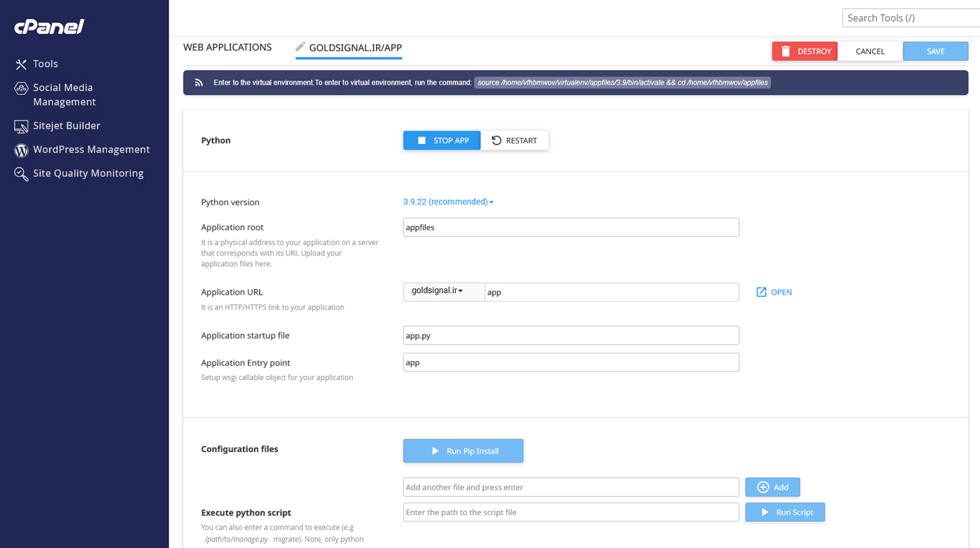The image size is (980, 548).
Task: Open WordPress Management in sidebar
Action: 91,150
